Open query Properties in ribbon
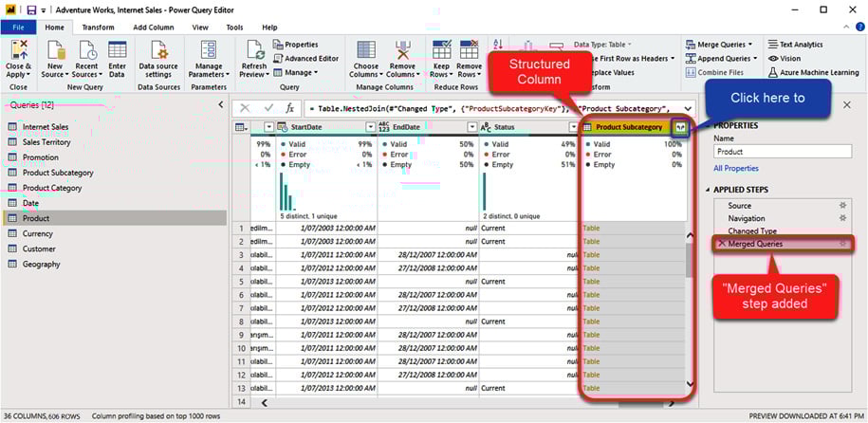 296,45
